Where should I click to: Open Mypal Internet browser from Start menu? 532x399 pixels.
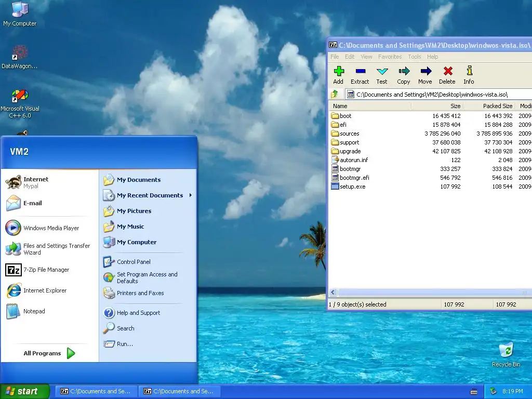(49, 182)
